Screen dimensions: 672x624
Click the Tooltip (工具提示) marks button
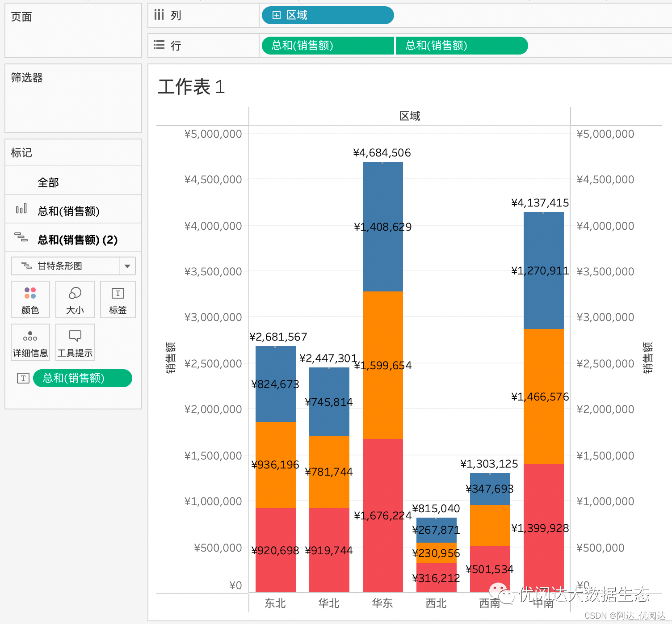75,342
